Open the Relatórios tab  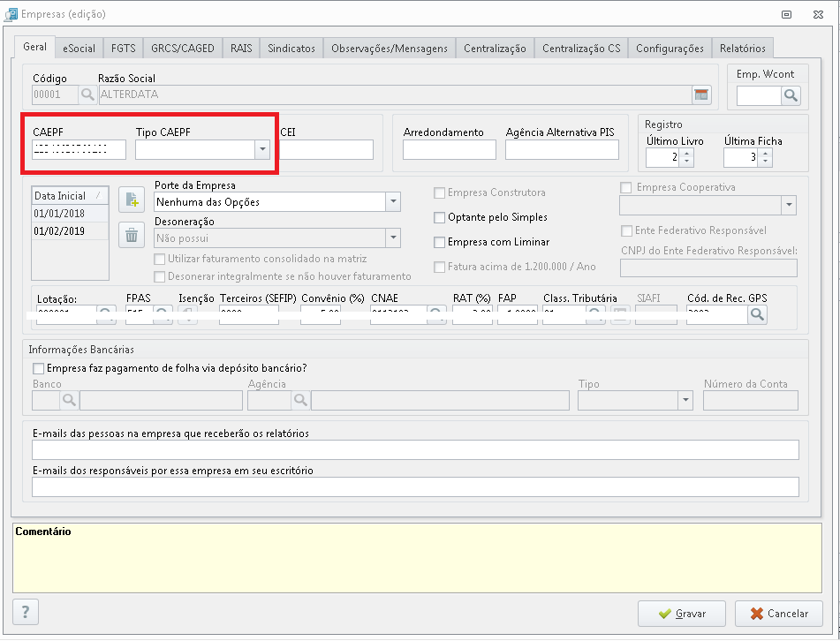(x=743, y=49)
